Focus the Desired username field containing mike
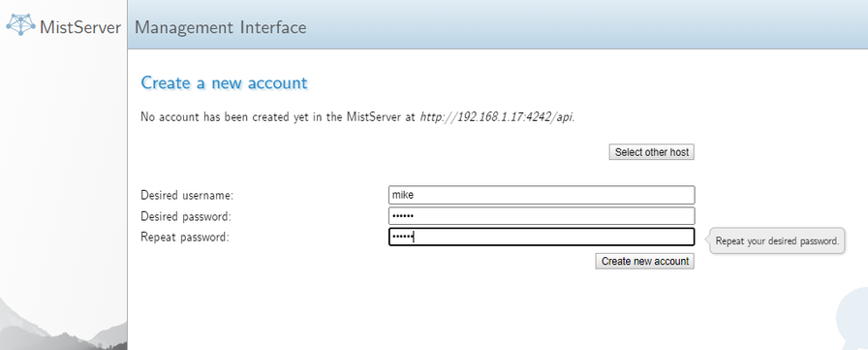 pos(542,195)
